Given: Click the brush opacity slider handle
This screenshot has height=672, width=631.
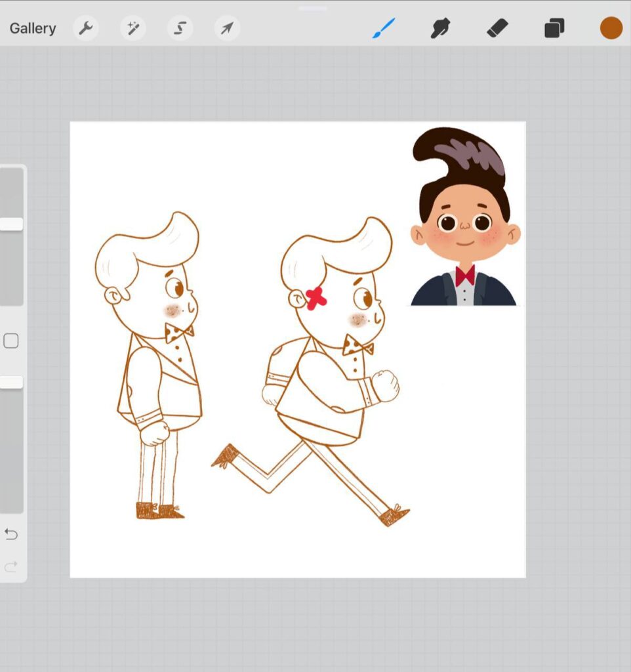Looking at the screenshot, I should (x=11, y=382).
